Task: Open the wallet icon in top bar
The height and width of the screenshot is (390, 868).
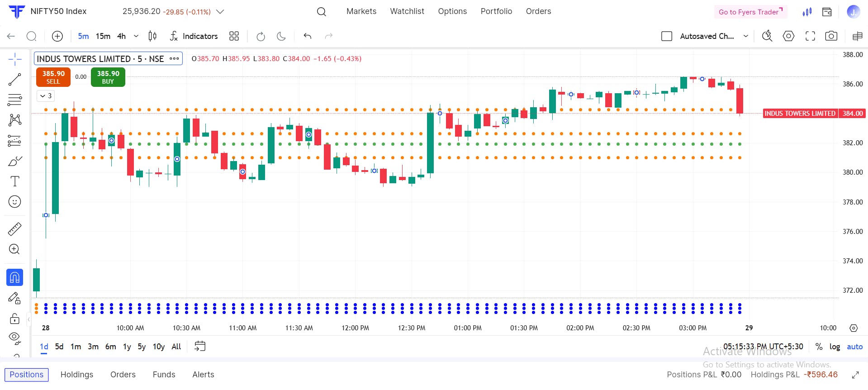Action: pyautogui.click(x=827, y=12)
